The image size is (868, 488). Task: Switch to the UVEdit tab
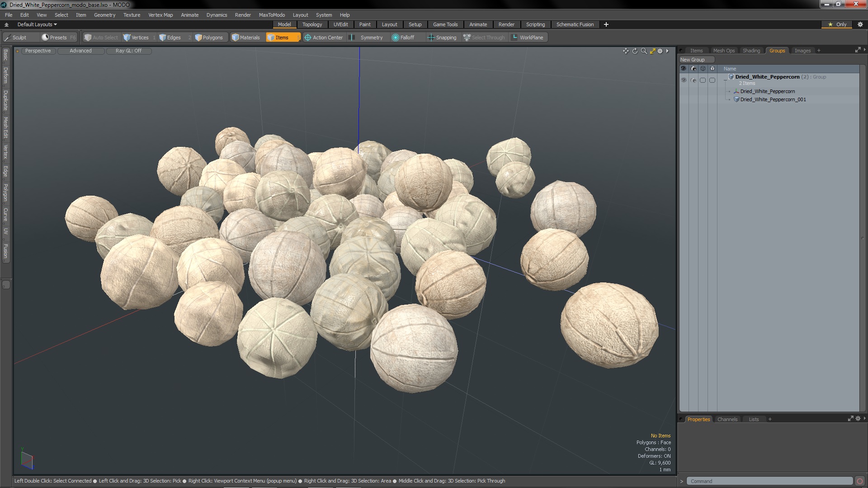point(340,24)
